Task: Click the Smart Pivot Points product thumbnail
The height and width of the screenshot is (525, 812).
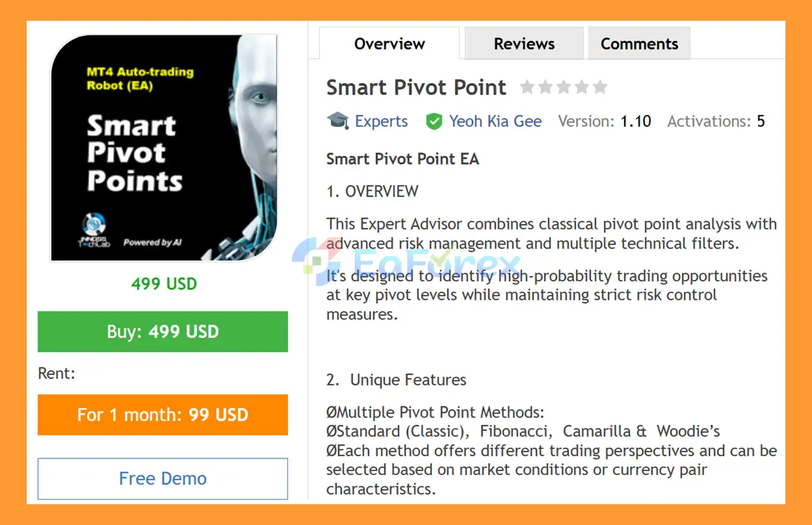Action: pos(164,148)
